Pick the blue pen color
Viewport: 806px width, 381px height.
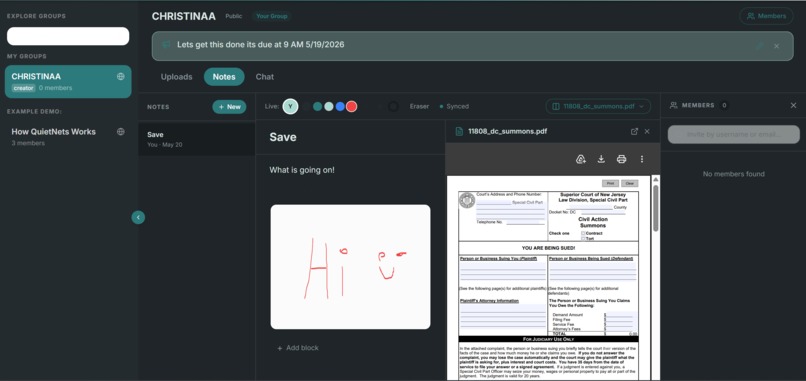pos(340,106)
